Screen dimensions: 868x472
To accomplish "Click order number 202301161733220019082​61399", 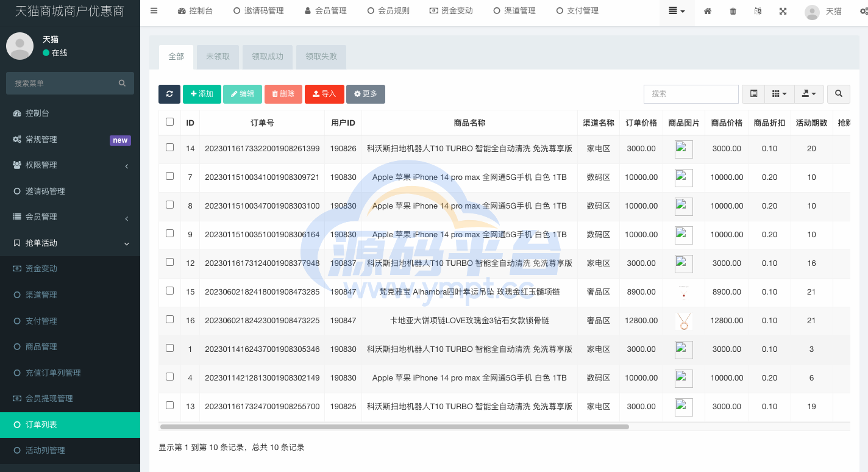I will 262,148.
